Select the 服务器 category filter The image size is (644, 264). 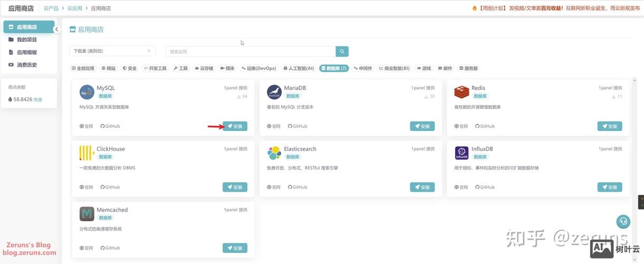(x=468, y=68)
